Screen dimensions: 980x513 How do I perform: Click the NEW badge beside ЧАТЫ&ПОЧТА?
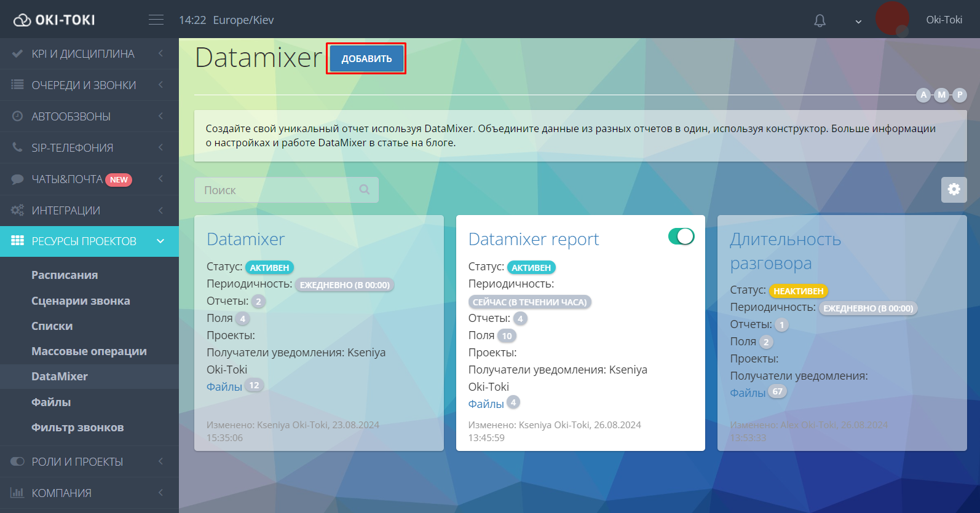pos(119,180)
